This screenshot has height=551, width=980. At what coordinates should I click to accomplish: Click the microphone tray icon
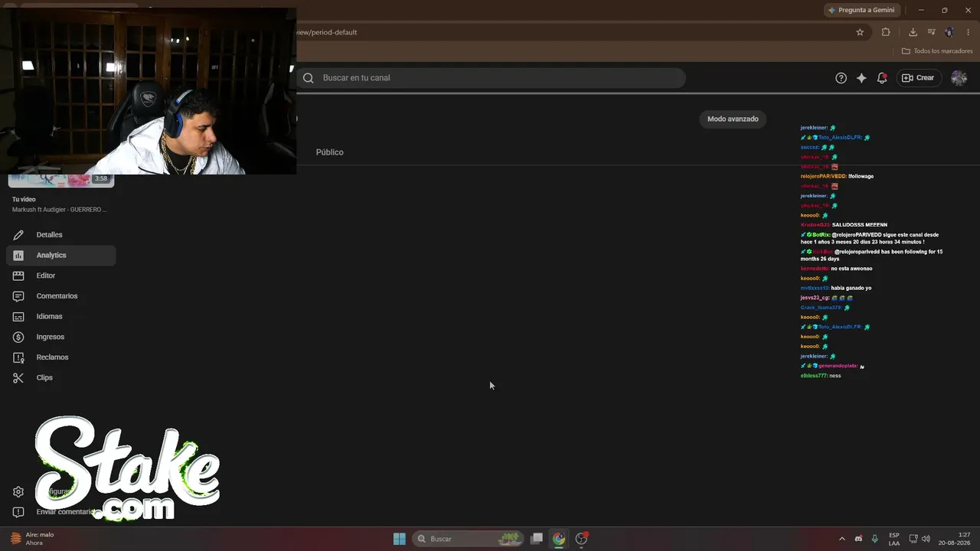point(875,539)
